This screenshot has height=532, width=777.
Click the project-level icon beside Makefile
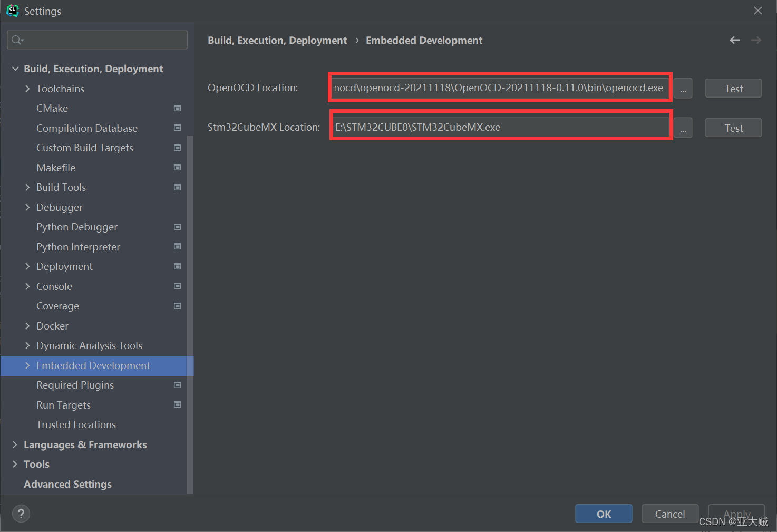click(x=178, y=168)
